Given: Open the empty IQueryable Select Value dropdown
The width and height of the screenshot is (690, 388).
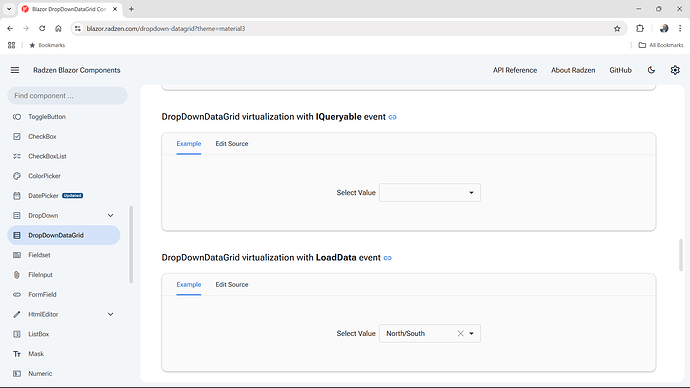Looking at the screenshot, I should pos(429,193).
